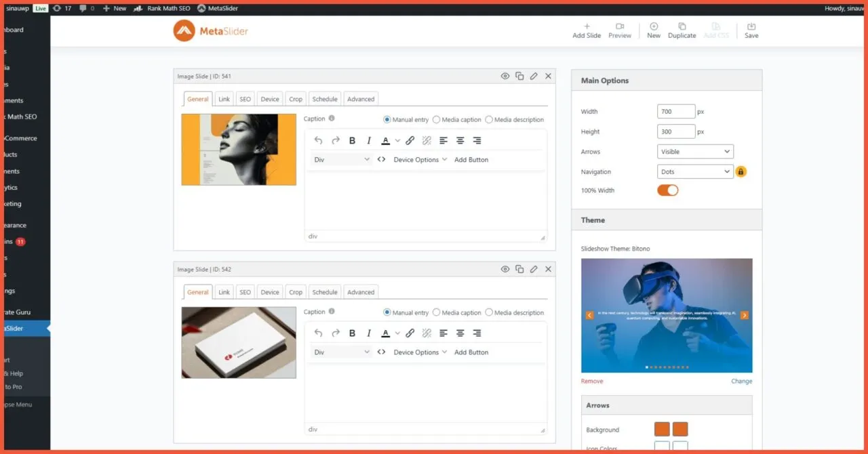Turn off the 100% Width toggle
Screen dimensions: 868x454
(x=667, y=190)
